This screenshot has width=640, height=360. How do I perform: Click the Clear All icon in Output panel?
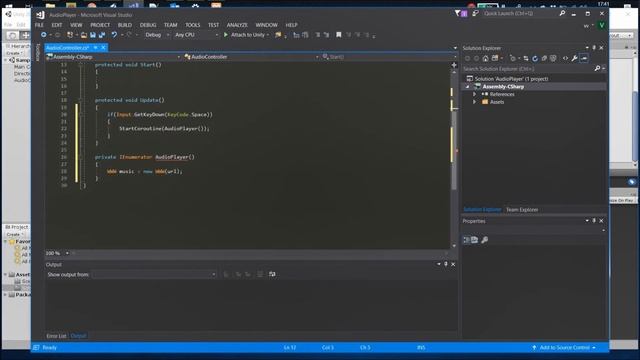coord(260,274)
